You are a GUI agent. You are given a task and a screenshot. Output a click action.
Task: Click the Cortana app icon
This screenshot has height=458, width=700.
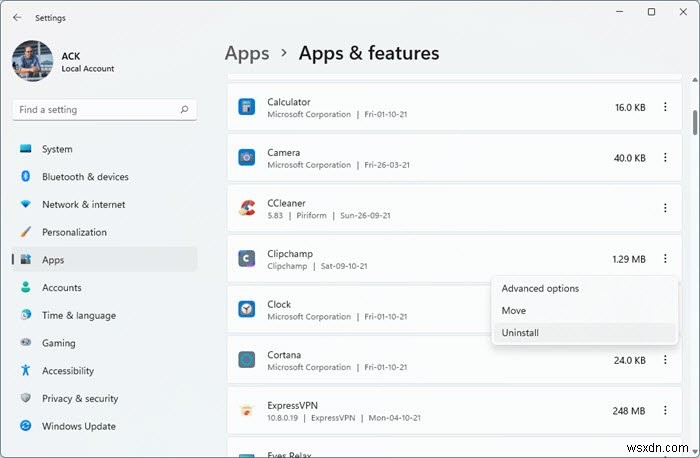[x=246, y=360]
